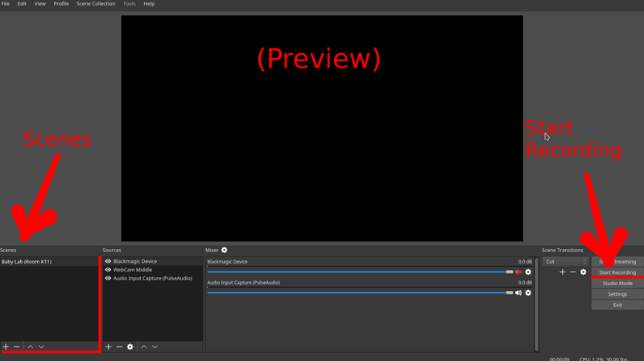Open the Mixer panel gear settings
The width and height of the screenshot is (644, 361).
(x=225, y=251)
